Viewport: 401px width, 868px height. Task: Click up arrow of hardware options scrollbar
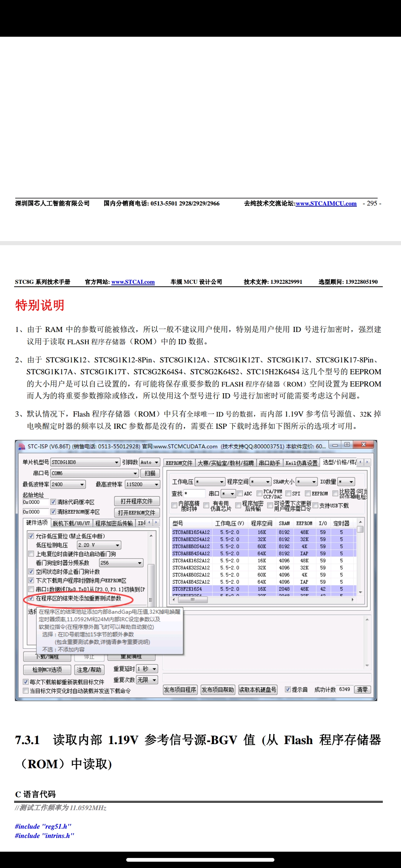pos(151,536)
